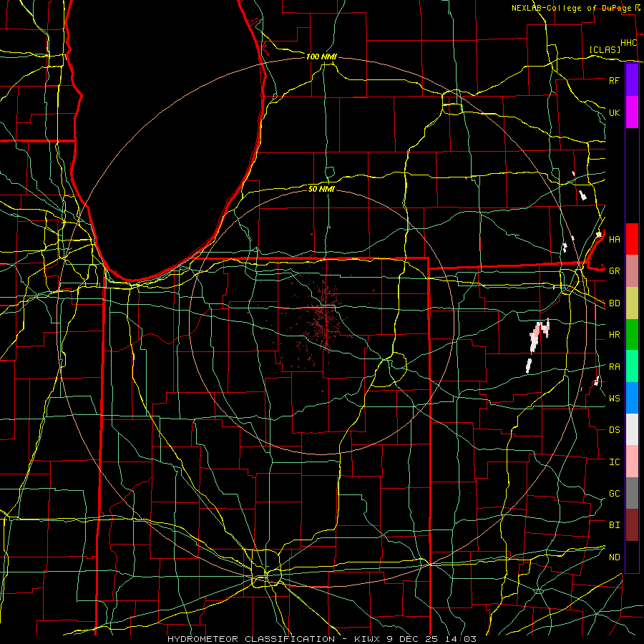This screenshot has width=644, height=644.
Task: Click the GR legend label
Action: pos(614,271)
